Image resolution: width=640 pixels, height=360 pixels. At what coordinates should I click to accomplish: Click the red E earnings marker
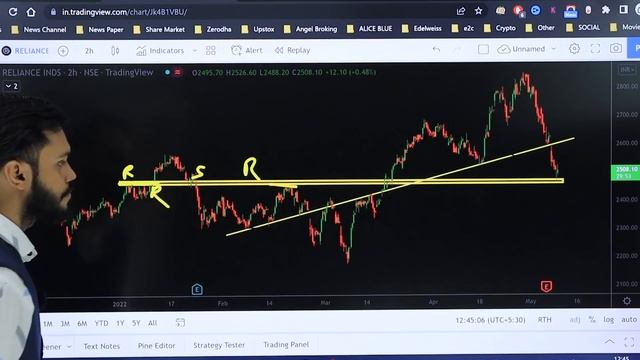click(x=546, y=286)
